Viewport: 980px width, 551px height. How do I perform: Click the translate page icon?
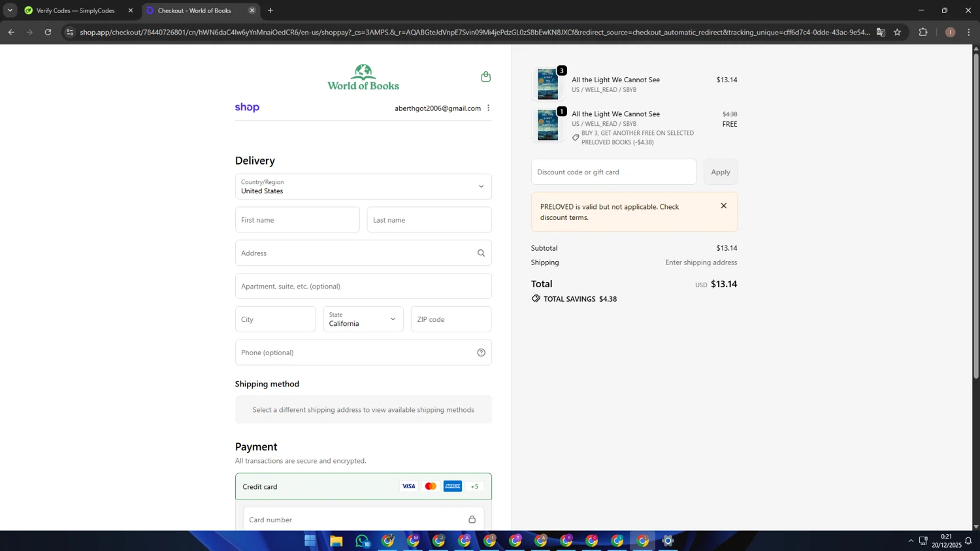click(x=881, y=32)
